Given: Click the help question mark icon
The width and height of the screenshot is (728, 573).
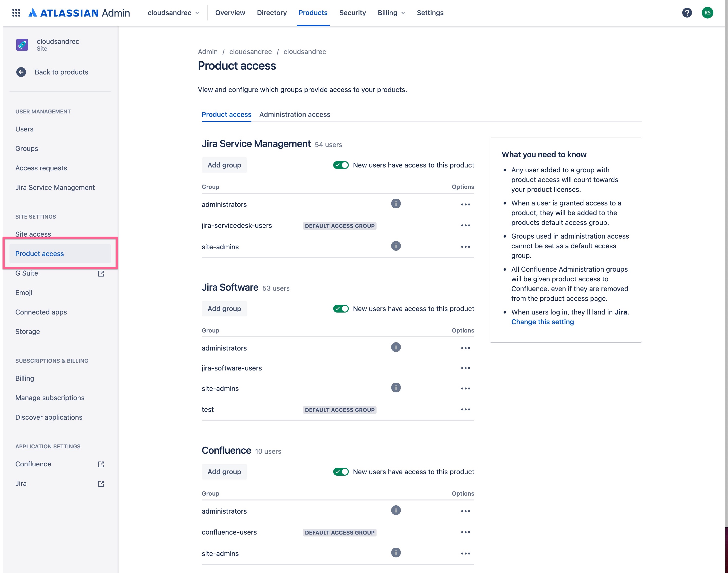Looking at the screenshot, I should pyautogui.click(x=687, y=13).
